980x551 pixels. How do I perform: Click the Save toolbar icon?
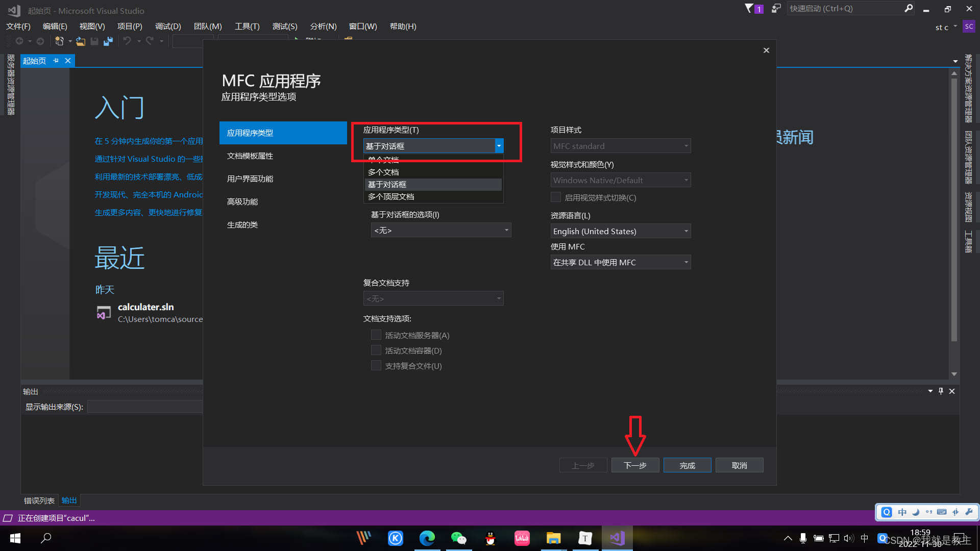click(94, 41)
